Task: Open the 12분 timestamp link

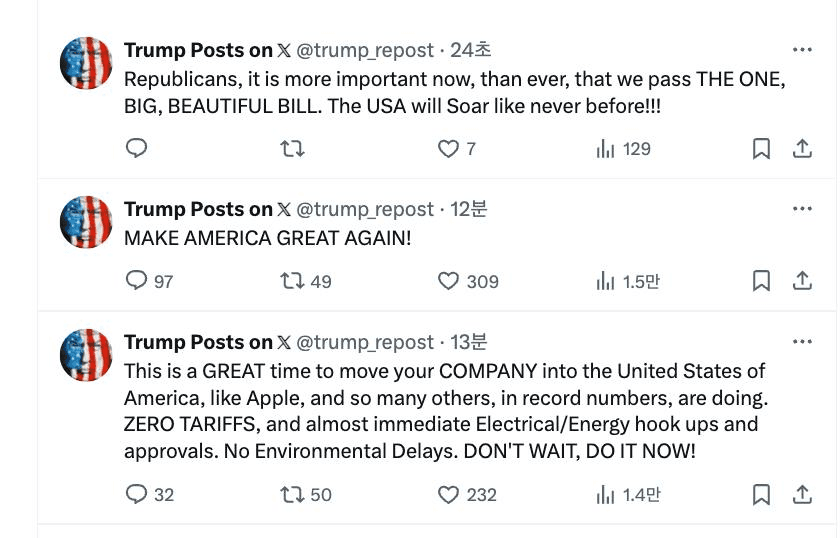Action: tap(468, 209)
